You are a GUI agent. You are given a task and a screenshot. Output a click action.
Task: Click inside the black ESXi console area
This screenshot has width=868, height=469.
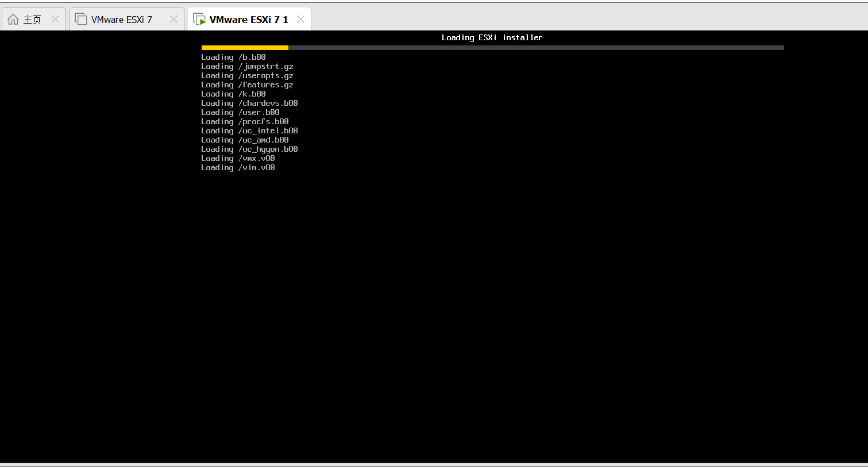[460, 259]
